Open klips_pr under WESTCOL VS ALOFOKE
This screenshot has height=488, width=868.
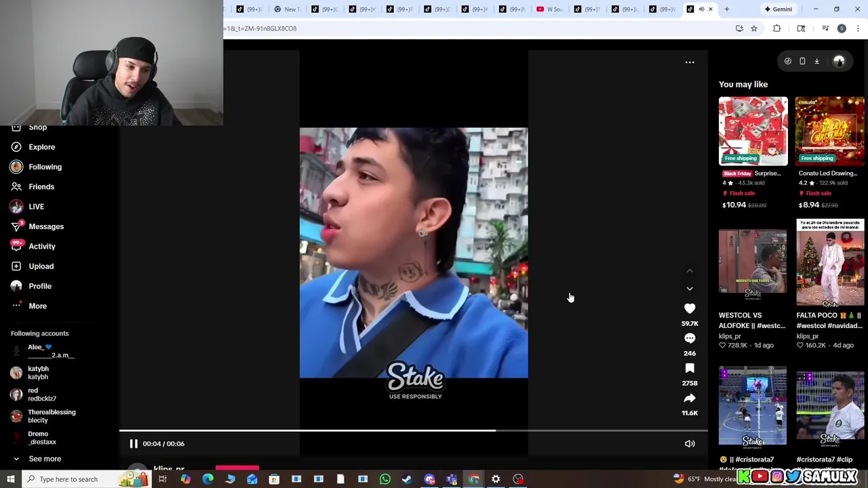(x=730, y=336)
